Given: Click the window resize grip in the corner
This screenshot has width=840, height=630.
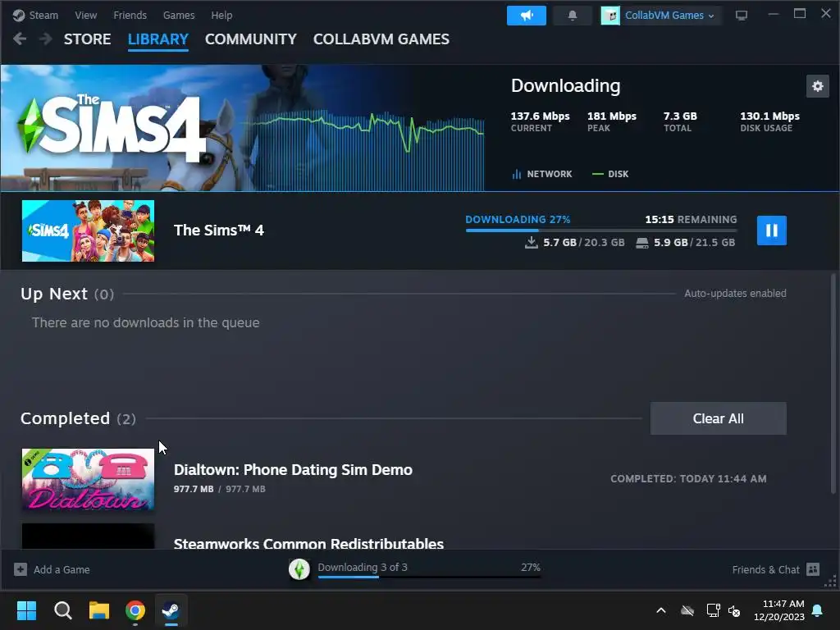Looking at the screenshot, I should coord(832,582).
